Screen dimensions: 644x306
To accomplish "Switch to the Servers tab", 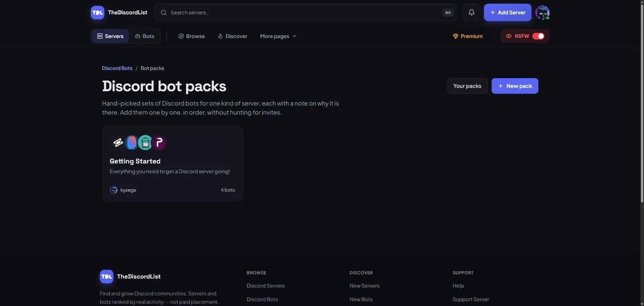I will pos(110,36).
